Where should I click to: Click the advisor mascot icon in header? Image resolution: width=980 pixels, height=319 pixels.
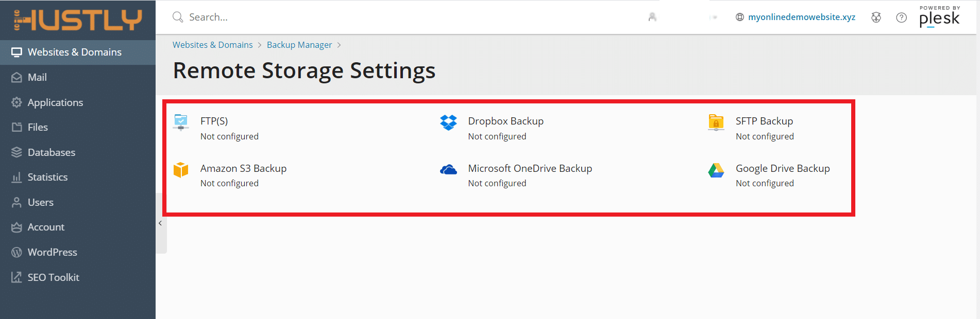(876, 17)
